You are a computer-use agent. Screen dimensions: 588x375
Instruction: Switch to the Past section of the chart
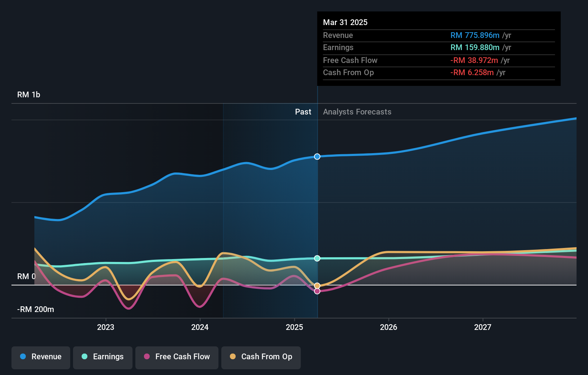pos(303,112)
